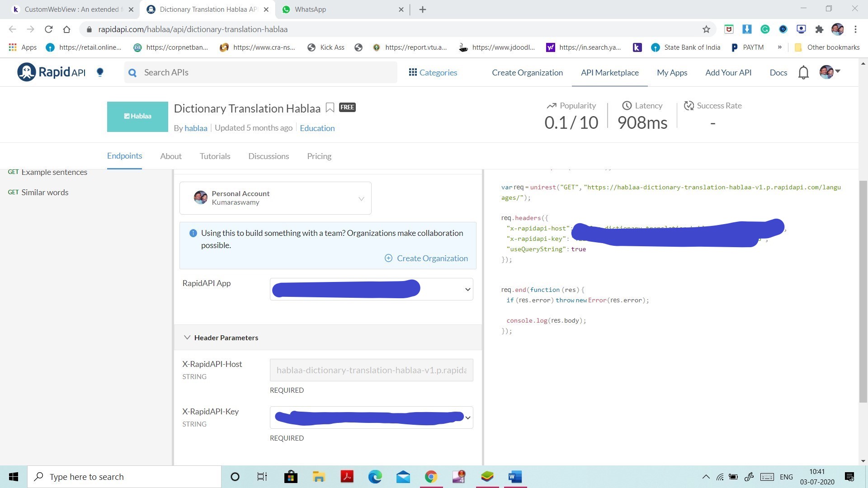
Task: Open the Education category link
Action: point(317,128)
